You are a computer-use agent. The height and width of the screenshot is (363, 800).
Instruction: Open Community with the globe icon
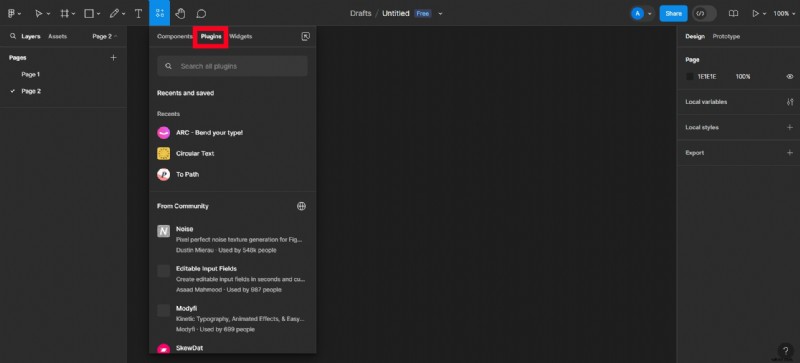point(302,206)
